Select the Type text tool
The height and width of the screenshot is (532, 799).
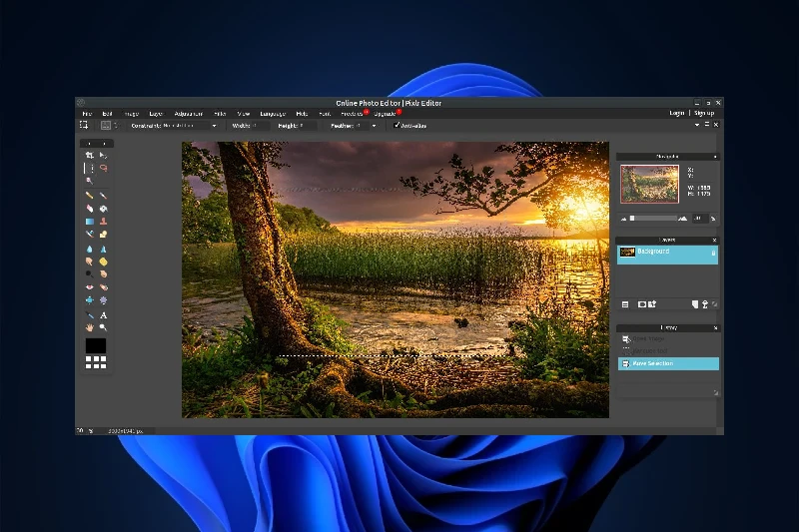point(103,315)
